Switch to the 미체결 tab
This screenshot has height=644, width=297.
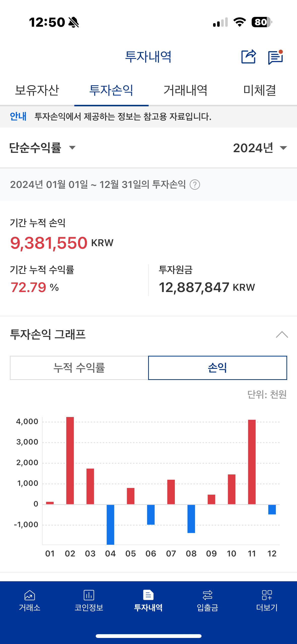pyautogui.click(x=260, y=90)
